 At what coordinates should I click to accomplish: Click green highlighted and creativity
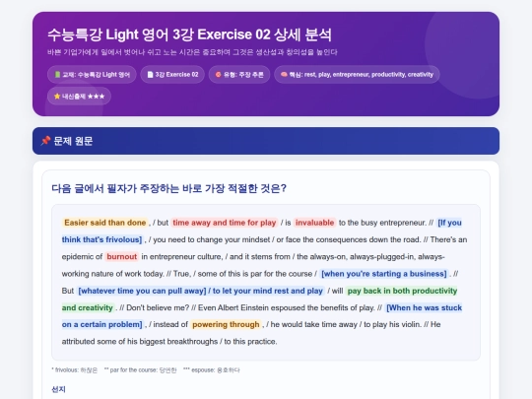88,307
